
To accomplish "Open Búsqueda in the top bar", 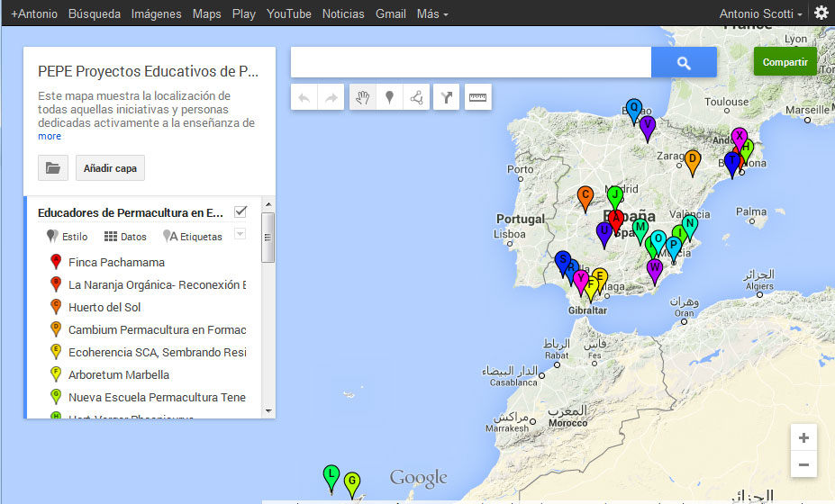I will (x=95, y=13).
